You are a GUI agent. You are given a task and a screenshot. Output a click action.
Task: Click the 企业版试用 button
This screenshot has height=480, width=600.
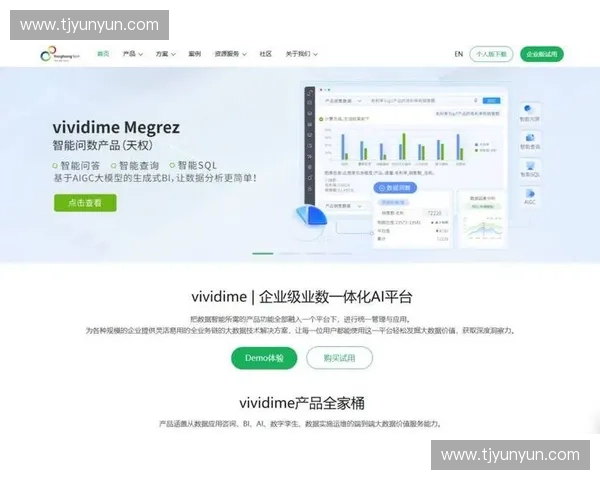(542, 54)
